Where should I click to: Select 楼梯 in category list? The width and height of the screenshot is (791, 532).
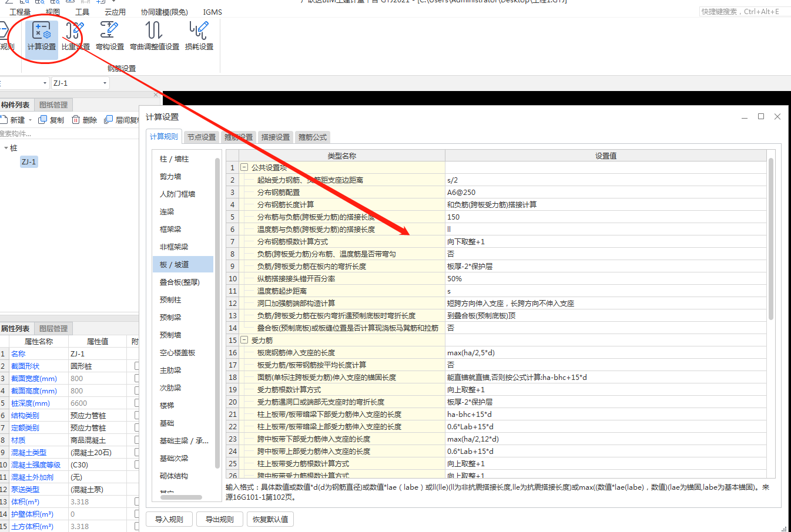click(182, 405)
